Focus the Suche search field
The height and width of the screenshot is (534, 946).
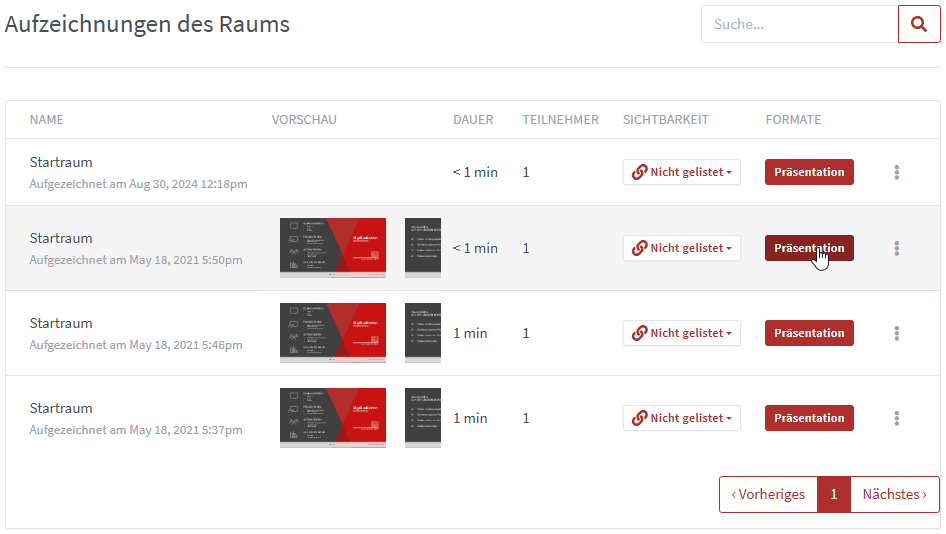[x=799, y=24]
